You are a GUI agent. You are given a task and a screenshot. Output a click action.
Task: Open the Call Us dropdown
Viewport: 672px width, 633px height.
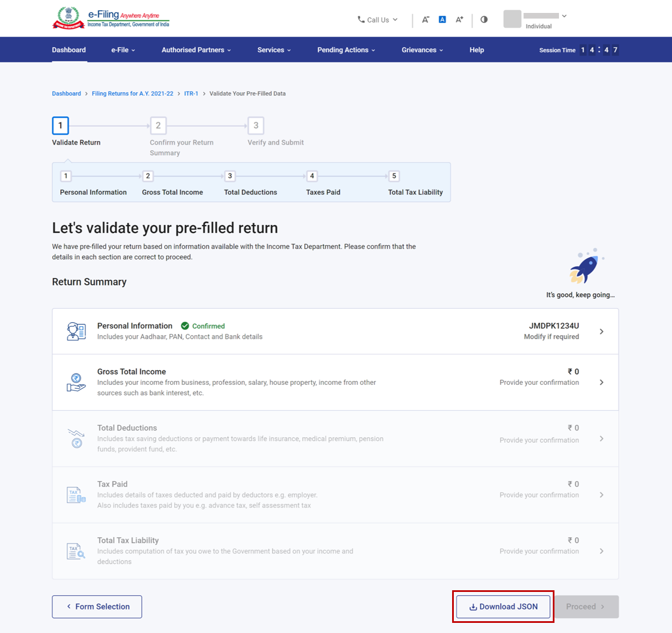(377, 20)
